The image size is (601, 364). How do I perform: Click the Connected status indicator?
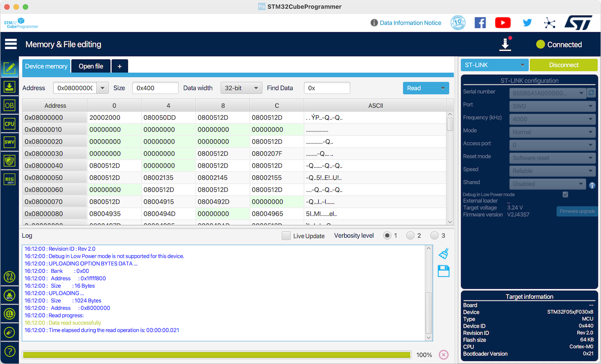point(559,44)
